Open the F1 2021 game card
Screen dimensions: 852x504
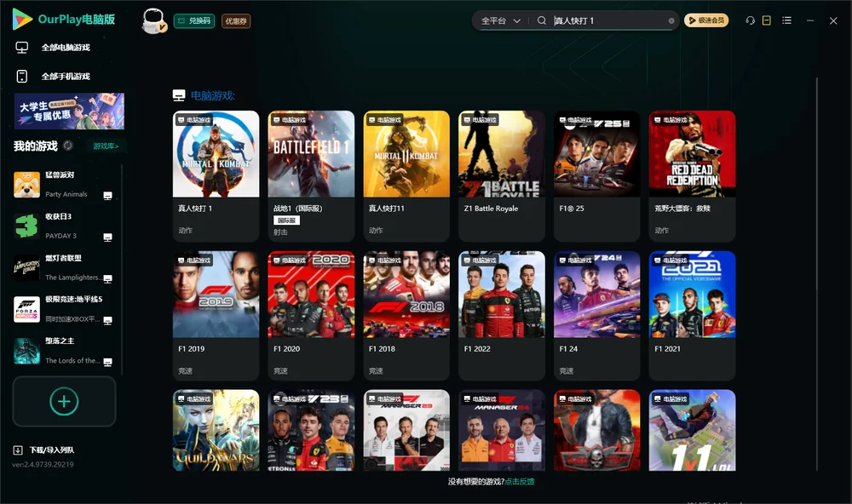692,316
